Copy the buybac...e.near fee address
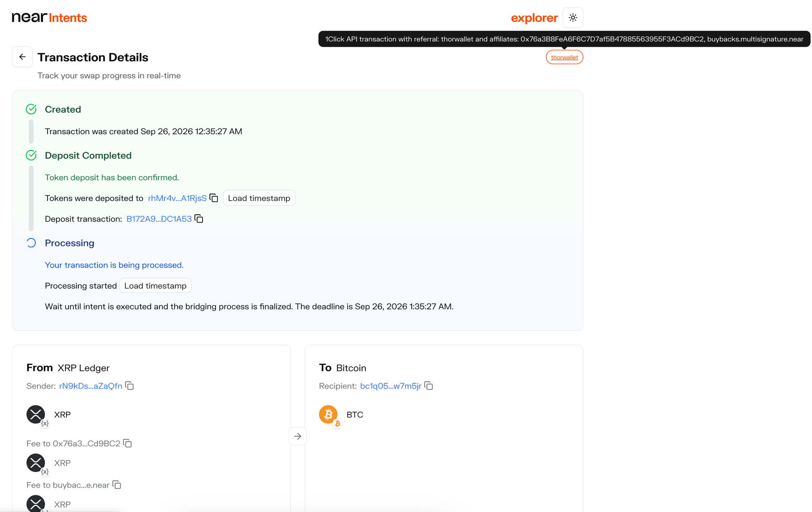Screen dimensions: 812x512 [117, 484]
